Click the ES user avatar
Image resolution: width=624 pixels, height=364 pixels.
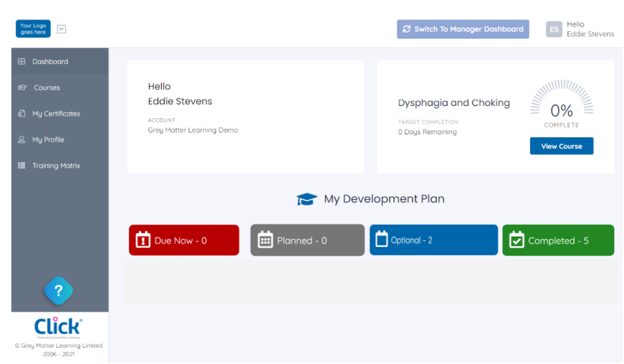pyautogui.click(x=554, y=29)
